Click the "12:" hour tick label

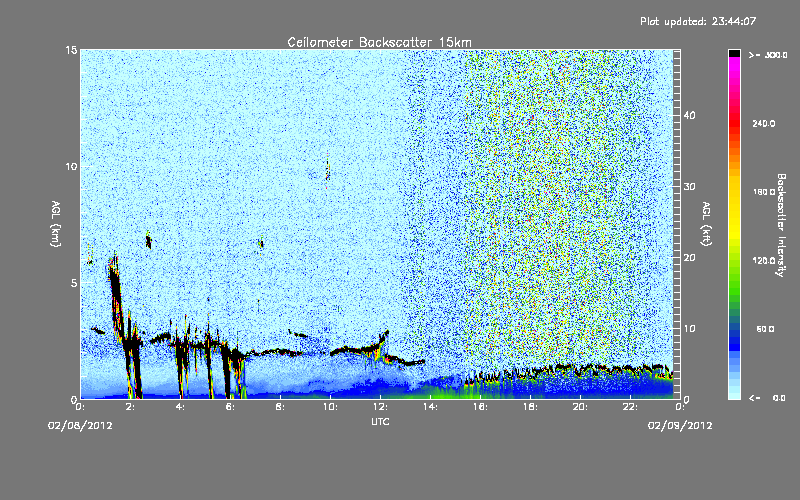(381, 407)
